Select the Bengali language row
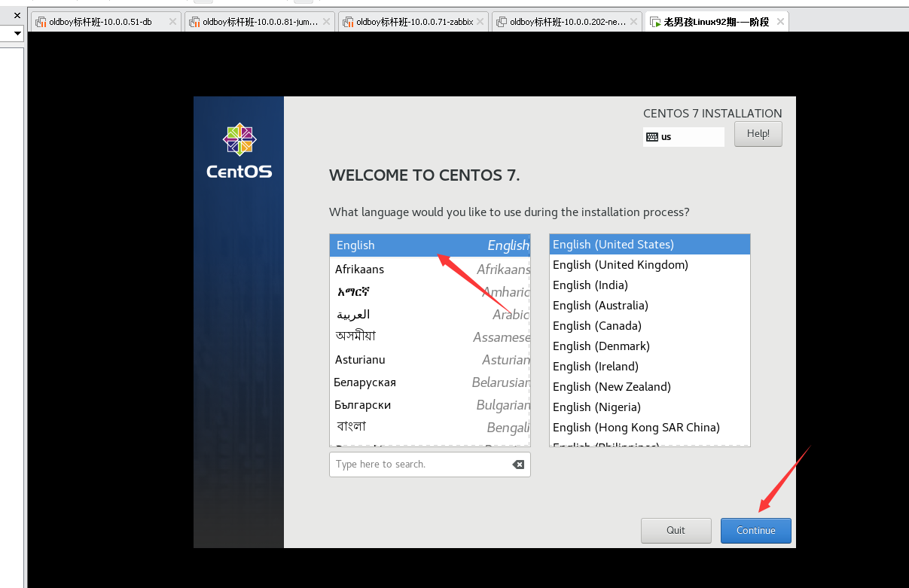 click(x=429, y=427)
